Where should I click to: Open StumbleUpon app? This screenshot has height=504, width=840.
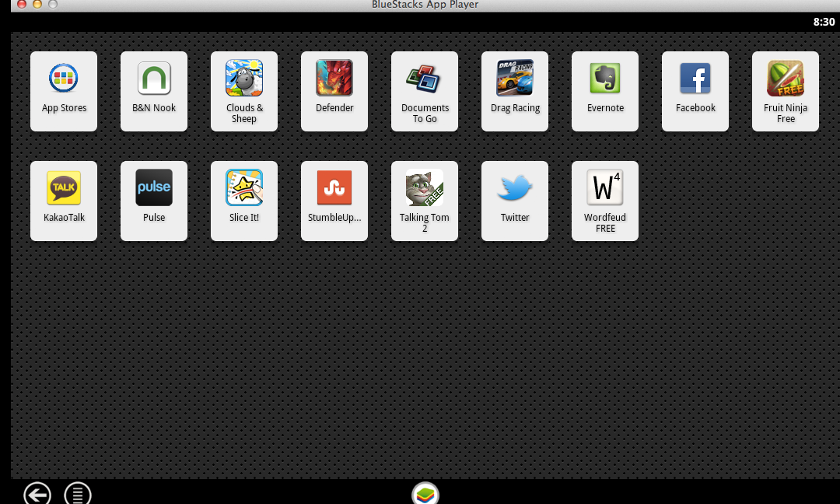coord(334,201)
